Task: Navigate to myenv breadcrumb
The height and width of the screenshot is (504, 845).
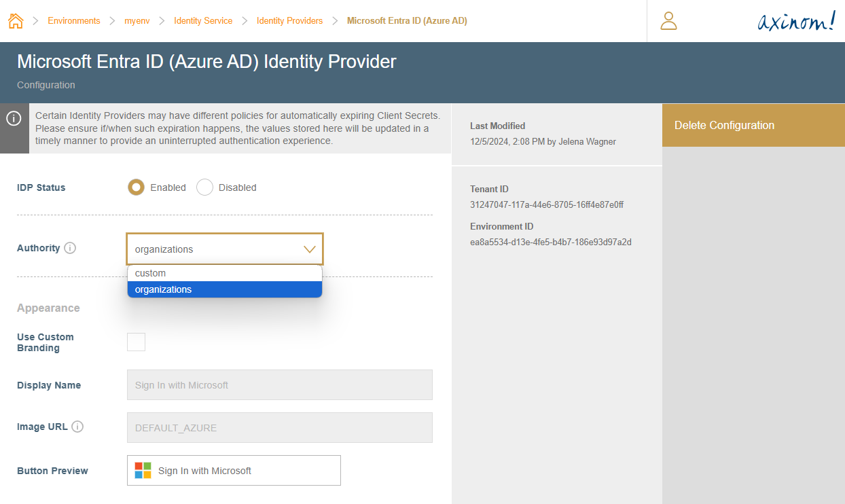Action: point(137,21)
